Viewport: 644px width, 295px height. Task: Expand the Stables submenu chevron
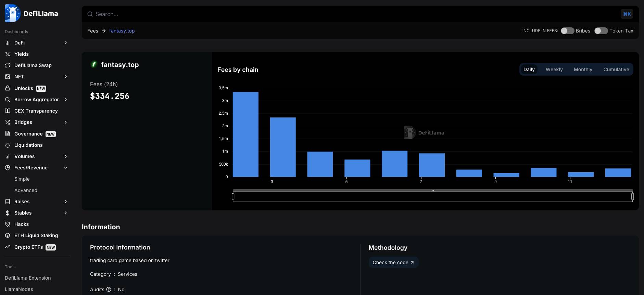(x=66, y=213)
